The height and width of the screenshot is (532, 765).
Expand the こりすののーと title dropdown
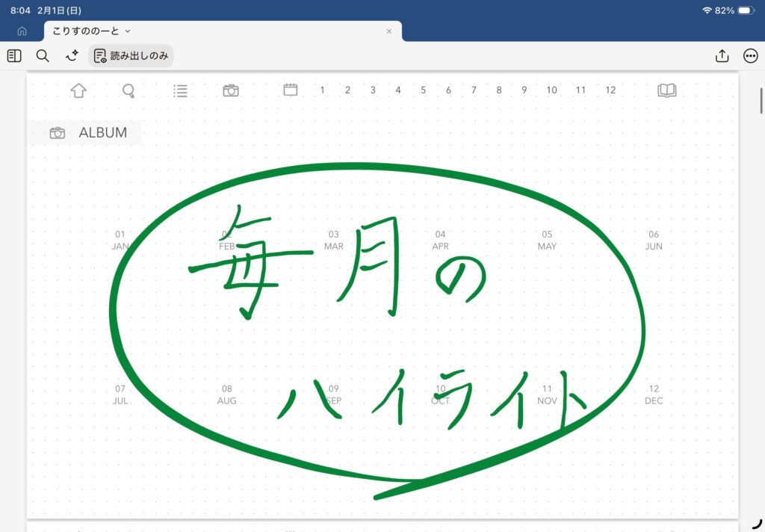click(x=128, y=31)
